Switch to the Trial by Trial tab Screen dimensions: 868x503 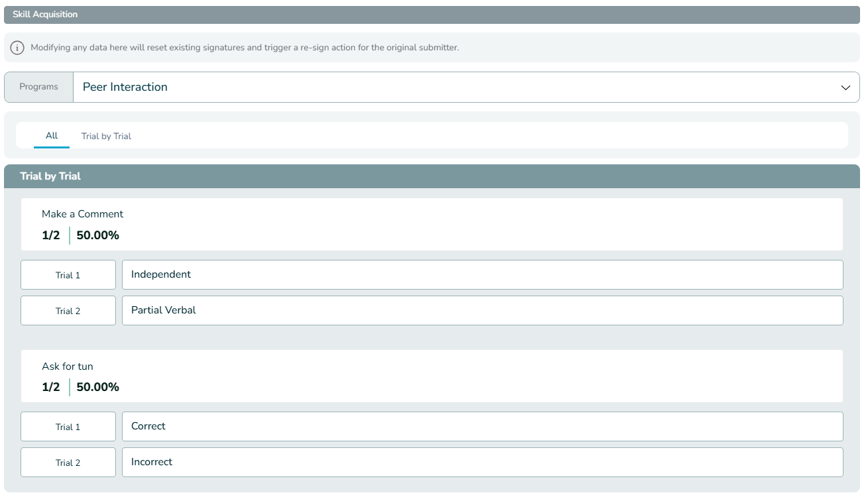tap(106, 136)
